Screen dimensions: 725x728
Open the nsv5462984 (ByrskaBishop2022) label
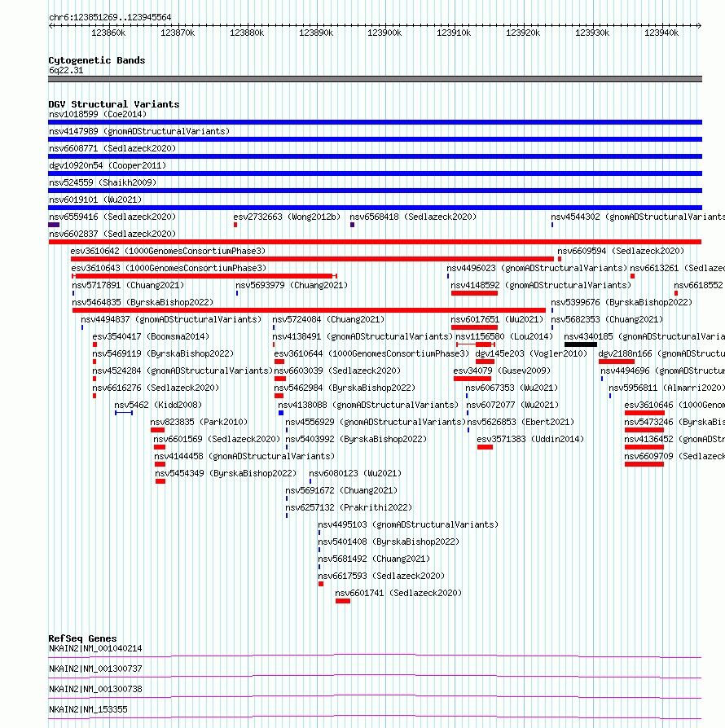tap(345, 388)
